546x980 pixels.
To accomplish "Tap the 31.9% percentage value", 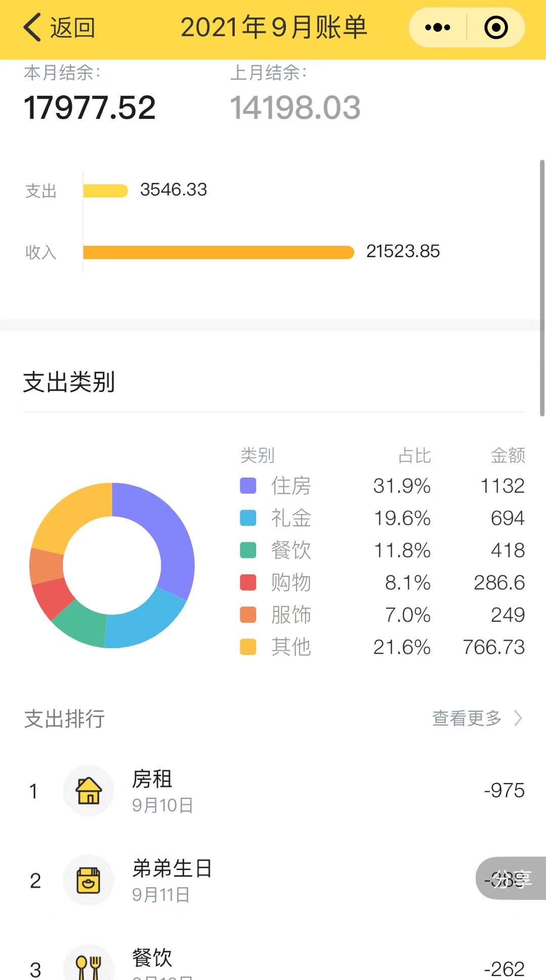I will [402, 486].
